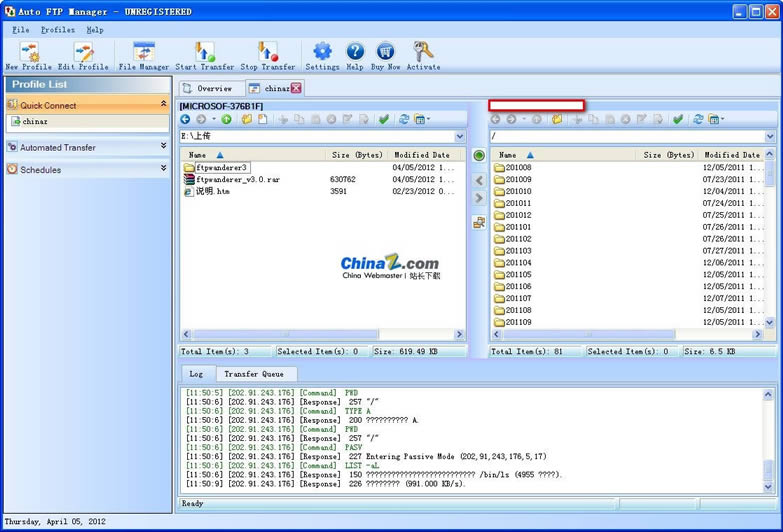783x532 pixels.
Task: Expand the Schedules section
Action: point(163,169)
